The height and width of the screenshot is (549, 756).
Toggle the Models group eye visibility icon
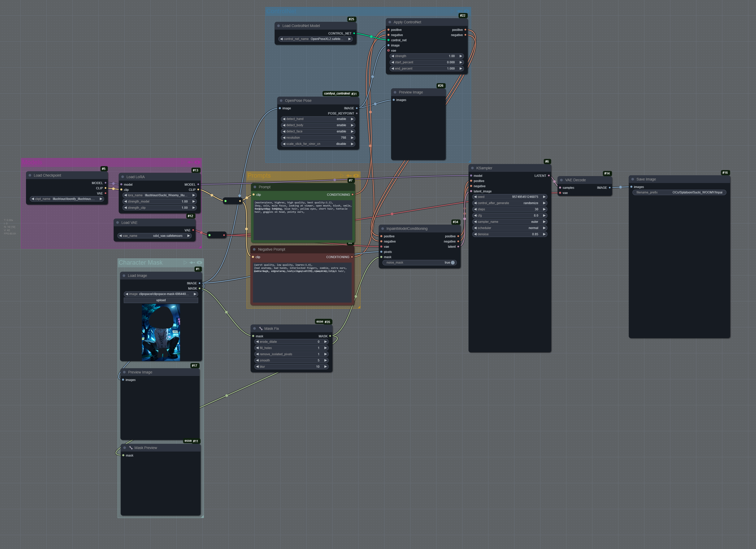pos(197,162)
